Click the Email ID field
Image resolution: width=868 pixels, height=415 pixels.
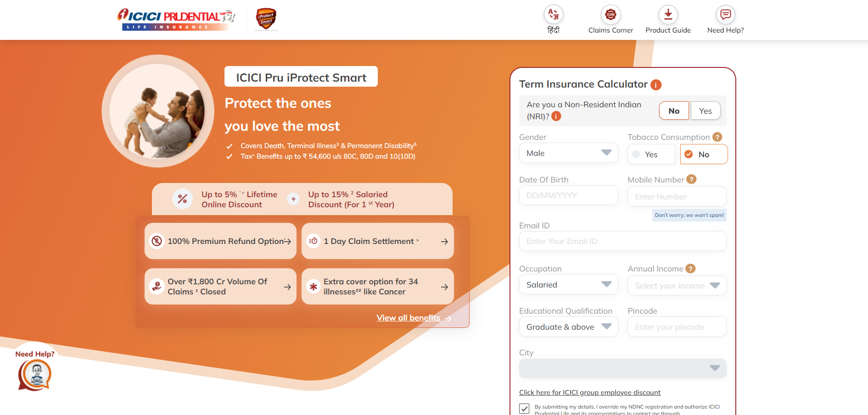click(x=622, y=241)
